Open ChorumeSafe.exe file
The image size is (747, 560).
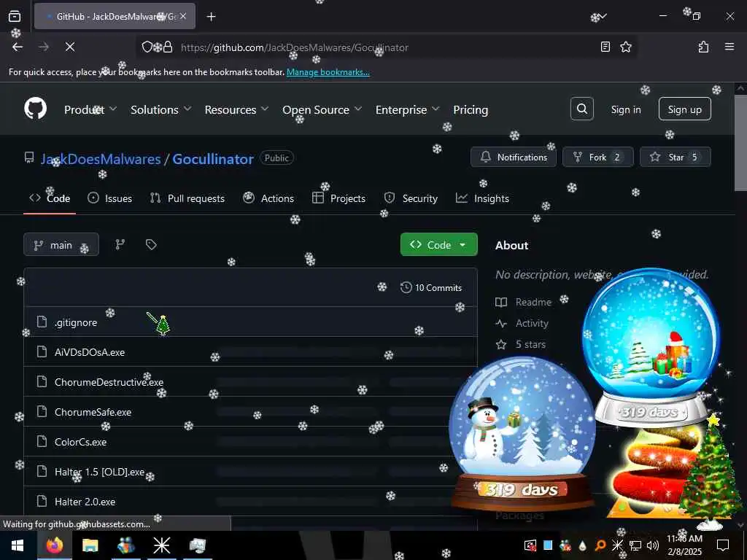point(93,412)
